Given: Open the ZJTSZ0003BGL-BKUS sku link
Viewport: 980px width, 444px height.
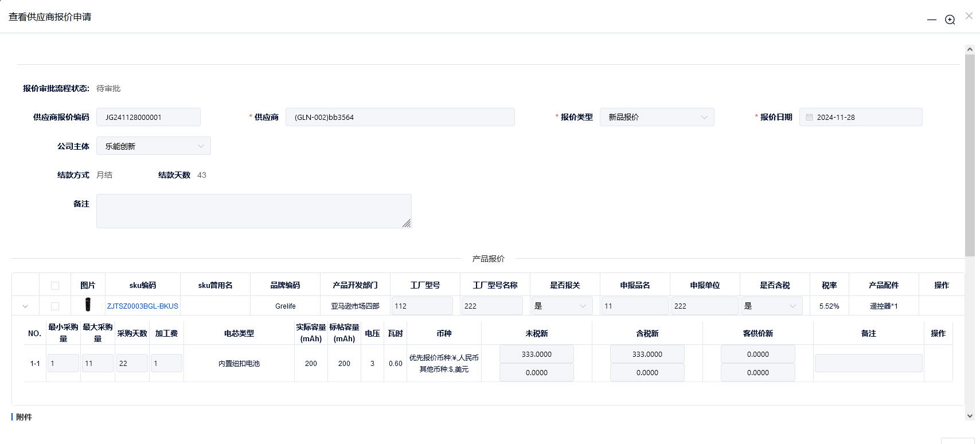Looking at the screenshot, I should click(x=142, y=306).
